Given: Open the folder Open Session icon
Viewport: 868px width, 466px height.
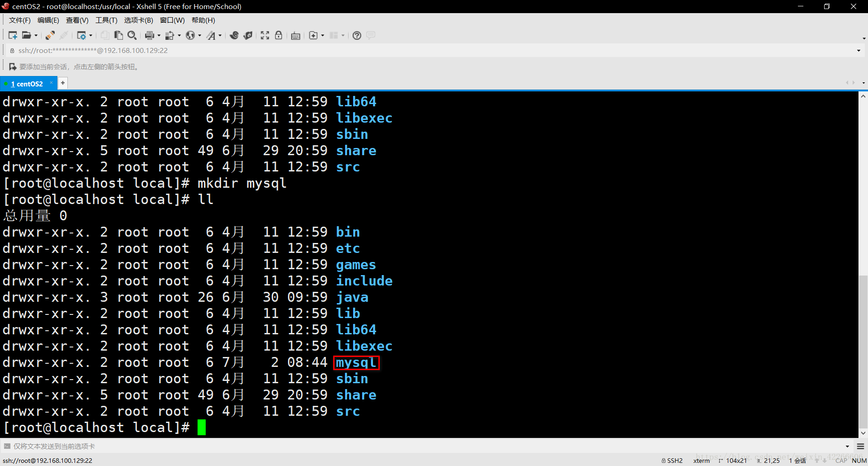Looking at the screenshot, I should click(x=27, y=35).
